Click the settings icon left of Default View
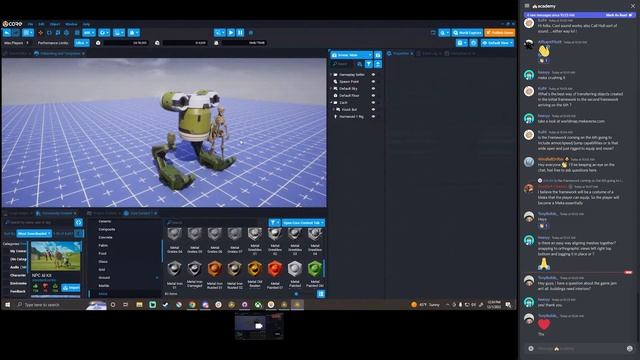 coord(473,43)
